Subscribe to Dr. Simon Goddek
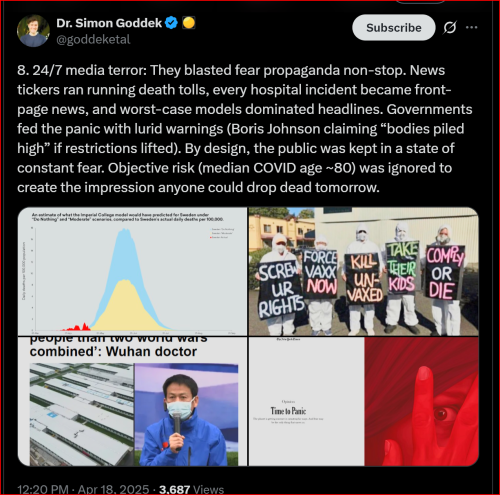 [x=394, y=28]
